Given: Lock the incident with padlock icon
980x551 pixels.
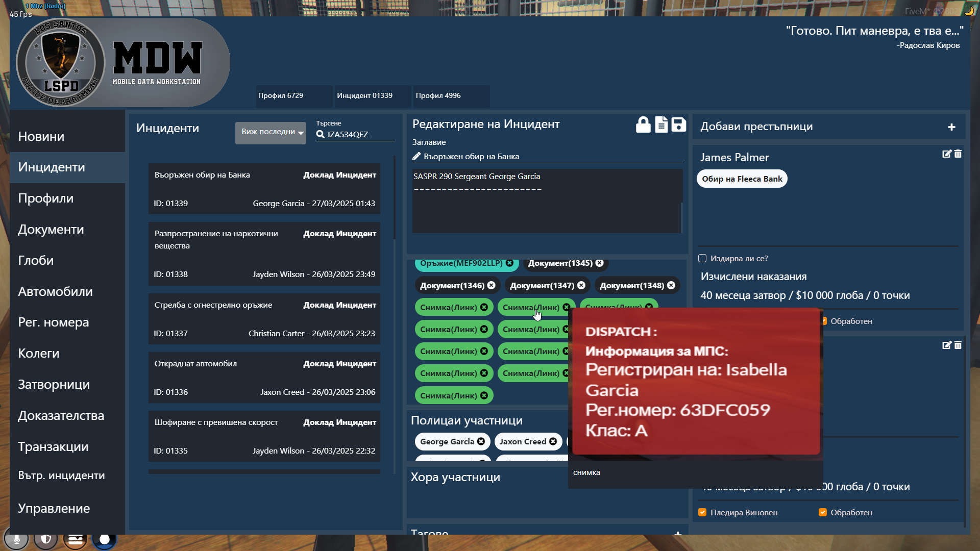Looking at the screenshot, I should coord(643,125).
